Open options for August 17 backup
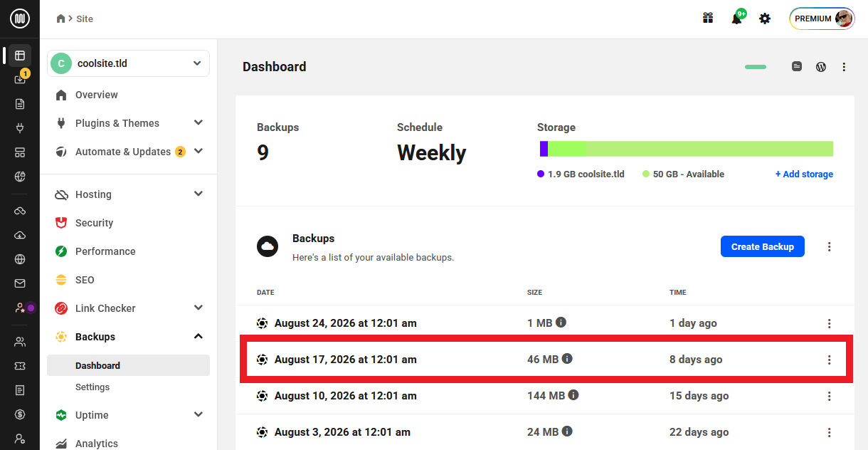Image resolution: width=868 pixels, height=450 pixels. [829, 360]
